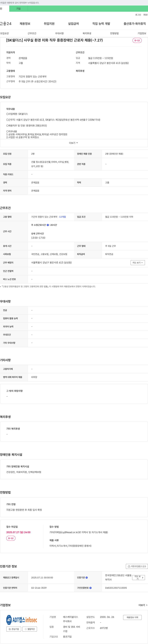Click the 이력서,자기소개서 제출 서류 text
The height and width of the screenshot is (644, 148).
70,546
